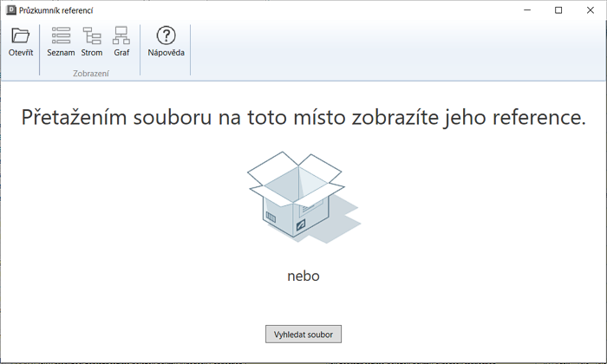The image size is (607, 364).
Task: Click the app icon in title bar
Action: [x=10, y=10]
